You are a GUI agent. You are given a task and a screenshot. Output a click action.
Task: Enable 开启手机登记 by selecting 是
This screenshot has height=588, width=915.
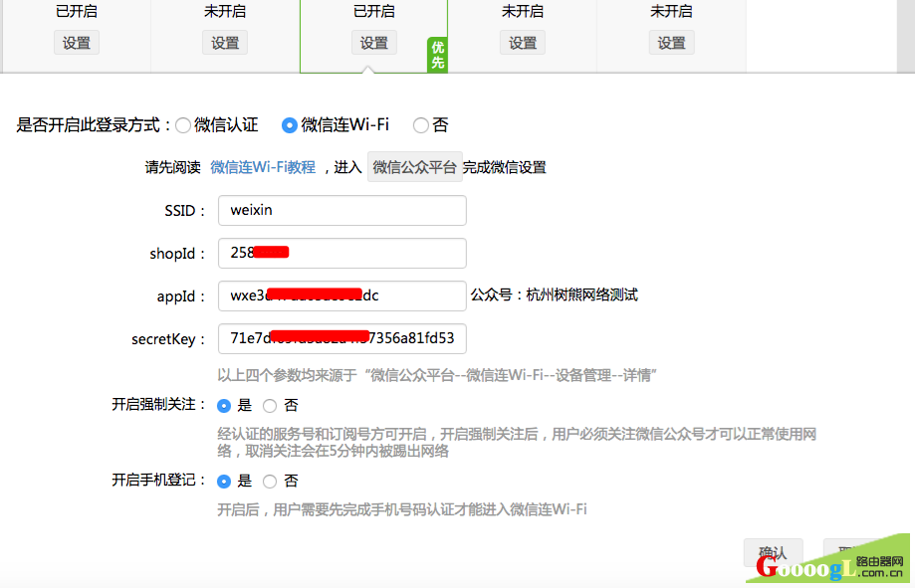click(225, 481)
